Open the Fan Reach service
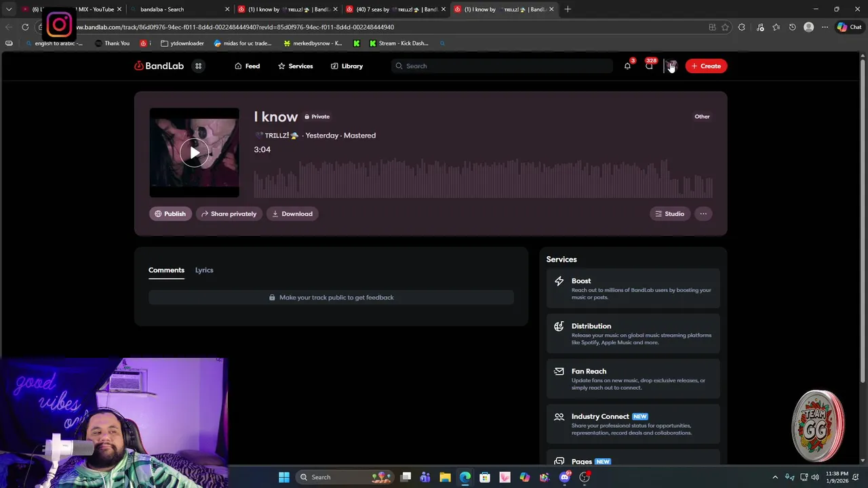Screen dimensions: 868x488 tap(633, 379)
